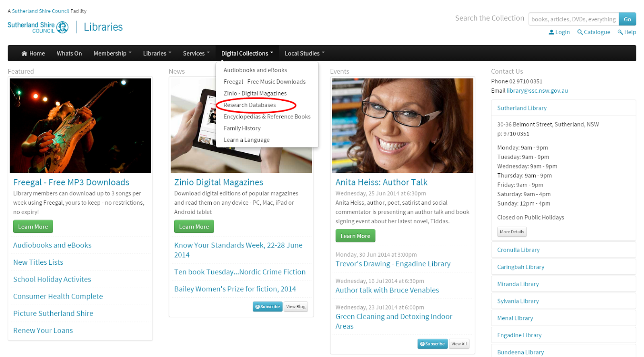Click the Go search button

[x=627, y=19]
